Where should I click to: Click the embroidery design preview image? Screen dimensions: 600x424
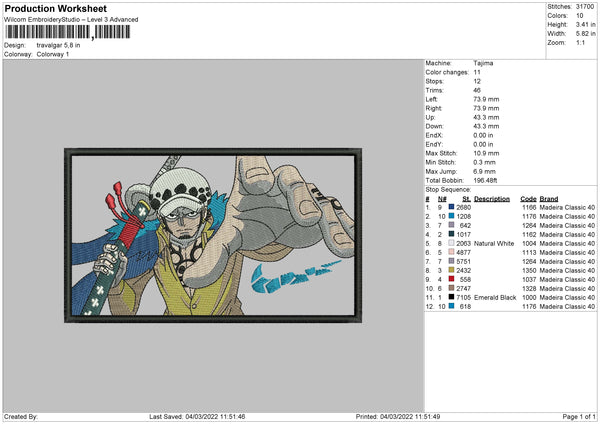213,235
